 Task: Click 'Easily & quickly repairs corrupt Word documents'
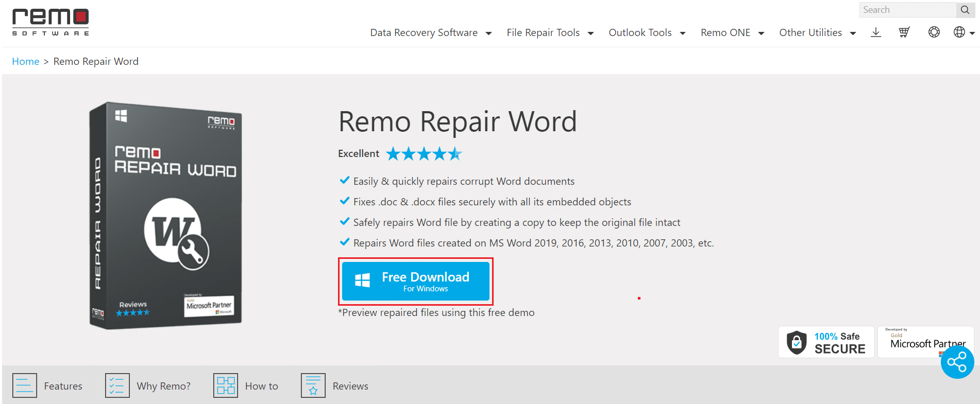click(x=464, y=181)
